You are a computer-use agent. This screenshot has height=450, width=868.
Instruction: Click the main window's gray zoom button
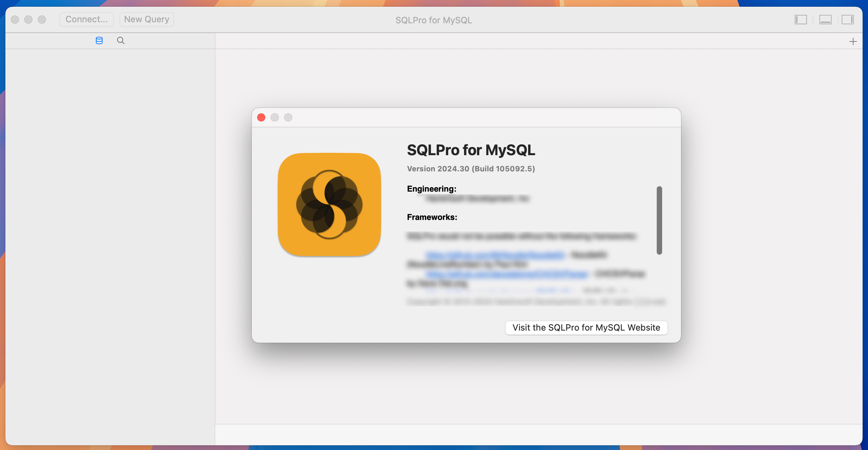[x=42, y=20]
